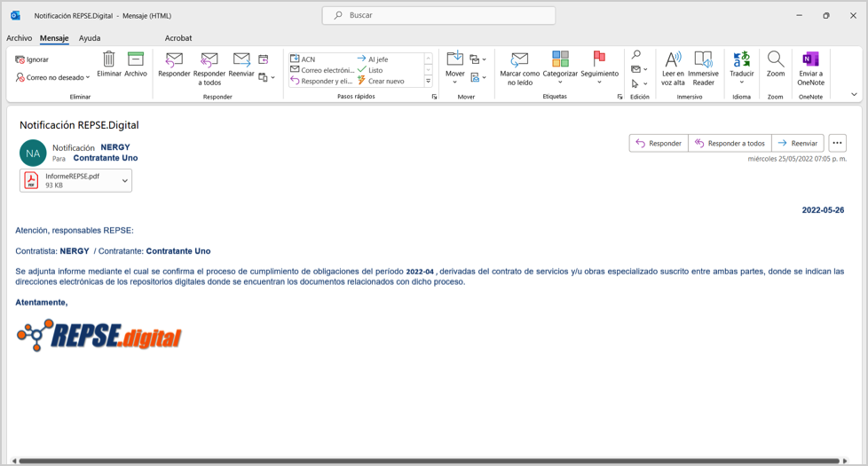The width and height of the screenshot is (868, 466).
Task: Select the Crear nuevo quick step
Action: coord(381,81)
